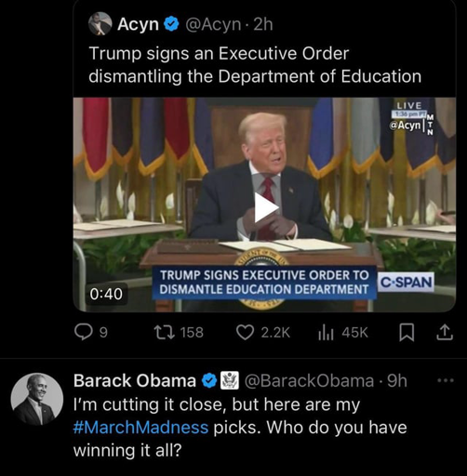Open Acyn's profile picture
The image size is (467, 476).
point(100,24)
